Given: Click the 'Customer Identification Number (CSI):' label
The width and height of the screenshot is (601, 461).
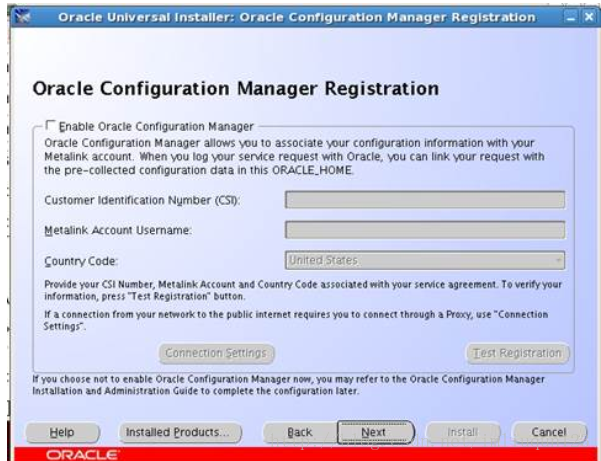Looking at the screenshot, I should click(x=142, y=200).
